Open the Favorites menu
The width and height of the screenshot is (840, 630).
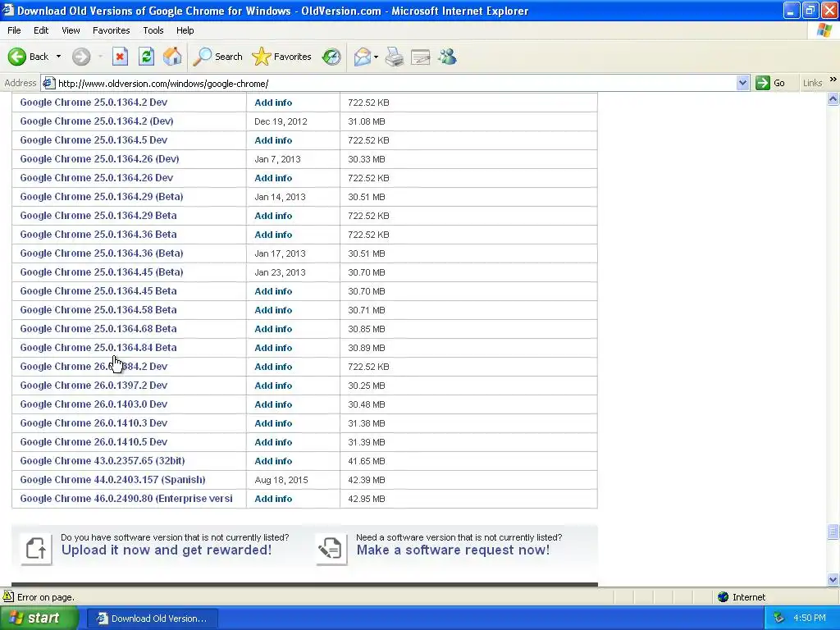(x=111, y=30)
